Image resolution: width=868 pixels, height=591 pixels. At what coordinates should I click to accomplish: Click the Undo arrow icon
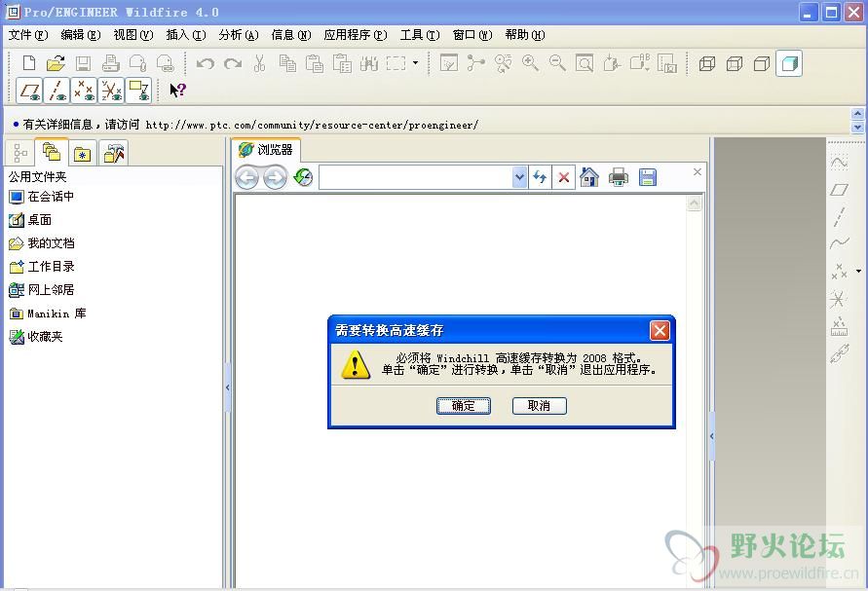click(205, 63)
